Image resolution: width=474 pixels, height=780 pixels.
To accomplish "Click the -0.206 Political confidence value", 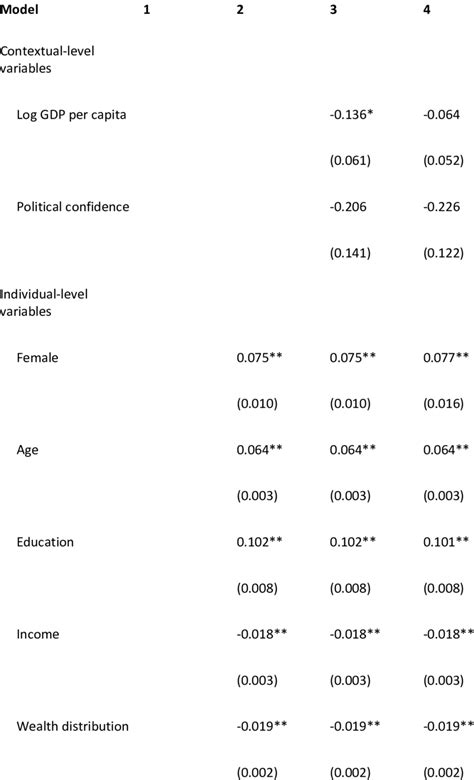I will coord(348,206).
